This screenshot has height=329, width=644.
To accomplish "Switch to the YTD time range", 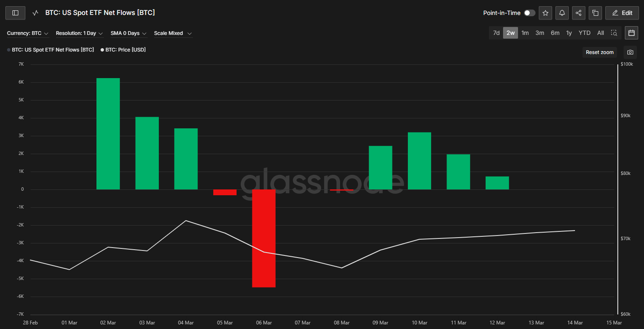I will pyautogui.click(x=584, y=33).
